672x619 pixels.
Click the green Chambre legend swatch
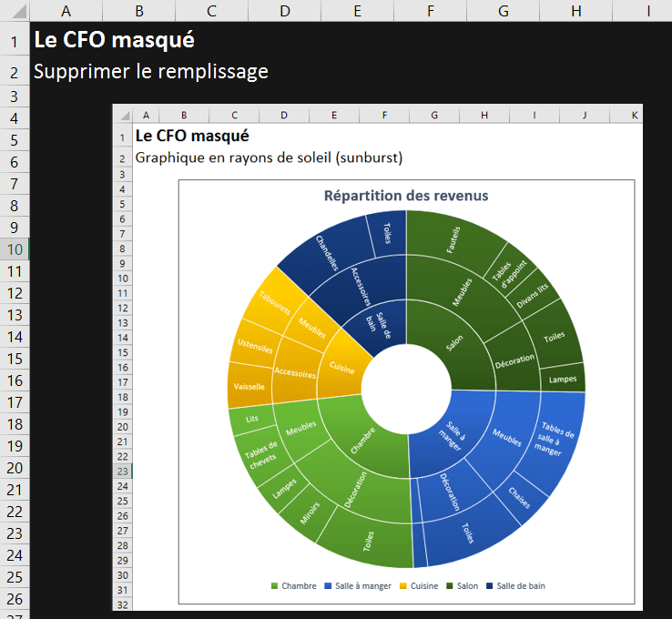point(275,586)
